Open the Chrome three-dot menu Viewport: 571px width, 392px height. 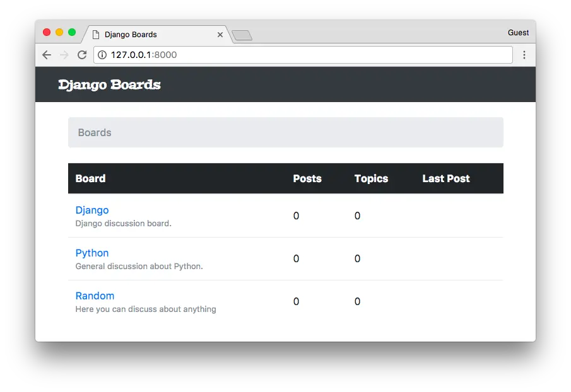[x=524, y=55]
